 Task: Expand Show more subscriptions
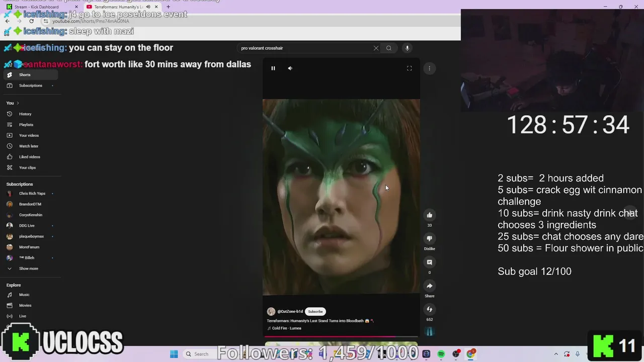pos(30,268)
